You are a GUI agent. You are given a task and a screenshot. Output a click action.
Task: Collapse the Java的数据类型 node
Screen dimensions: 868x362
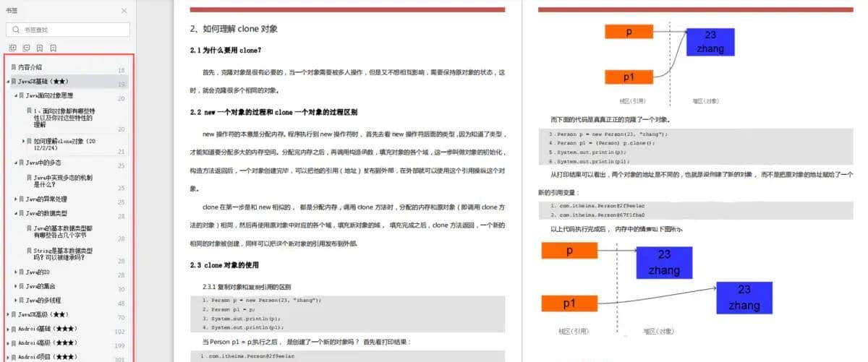click(15, 213)
